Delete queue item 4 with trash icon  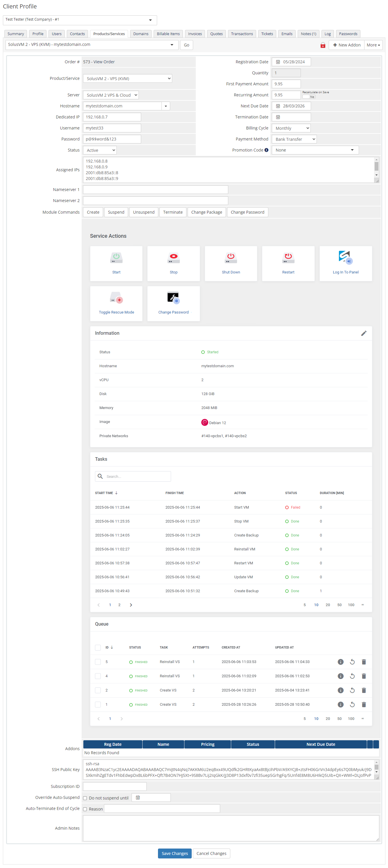tap(364, 676)
